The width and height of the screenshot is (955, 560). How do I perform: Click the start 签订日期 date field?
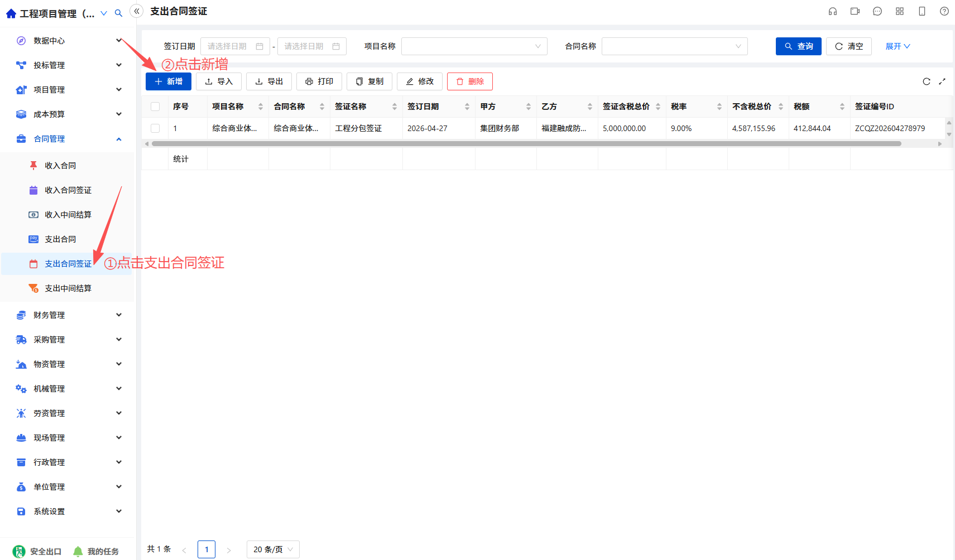235,46
